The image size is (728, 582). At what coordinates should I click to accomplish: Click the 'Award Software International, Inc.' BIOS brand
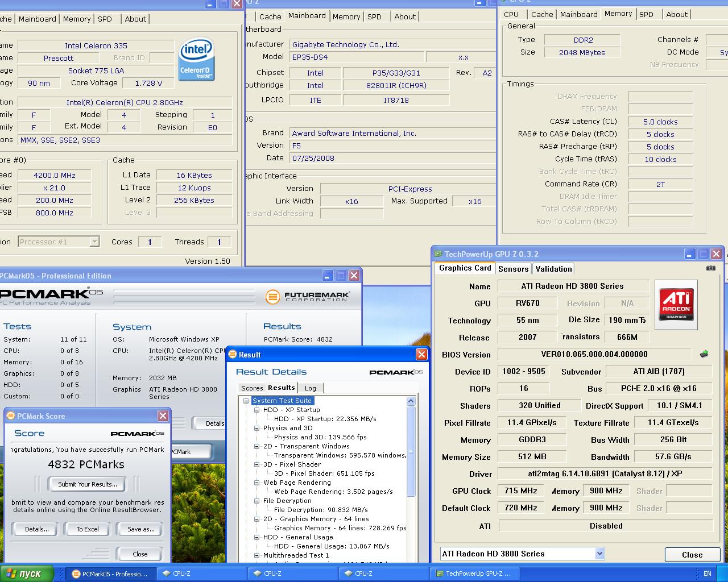(x=392, y=133)
